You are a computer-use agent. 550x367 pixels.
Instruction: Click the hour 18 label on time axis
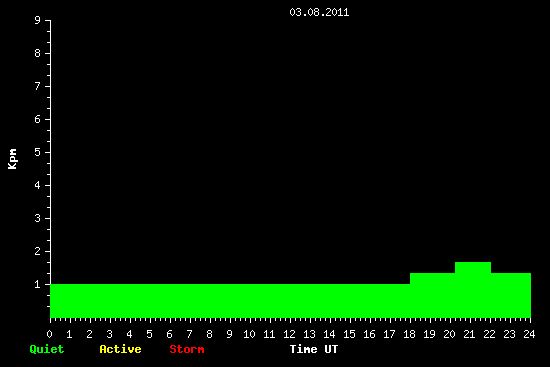tap(409, 334)
